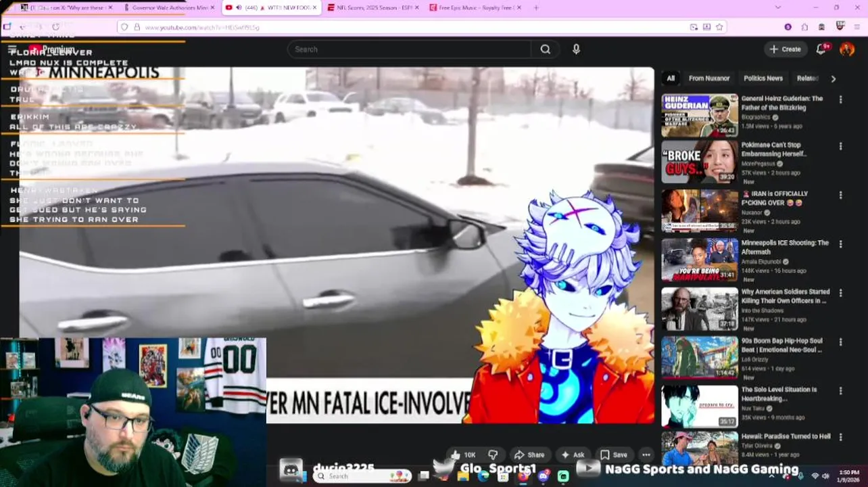Open options menu for IRAN video
Image resolution: width=868 pixels, height=487 pixels.
pyautogui.click(x=840, y=195)
